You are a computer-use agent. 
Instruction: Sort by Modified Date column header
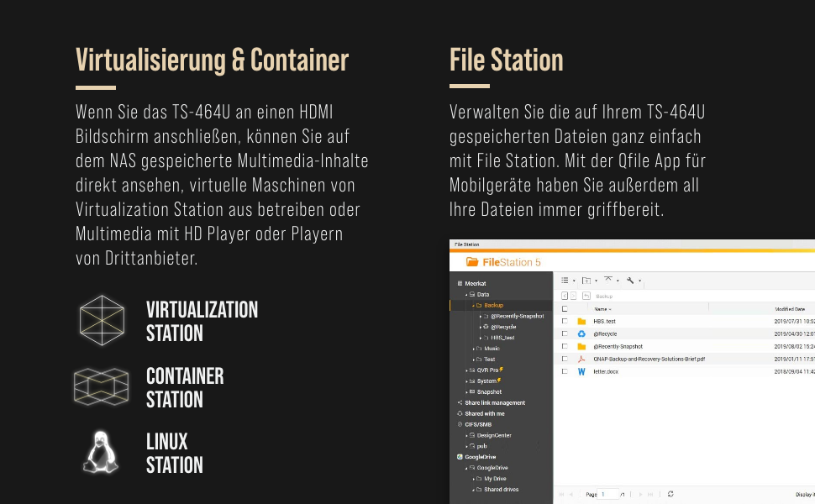pos(790,309)
